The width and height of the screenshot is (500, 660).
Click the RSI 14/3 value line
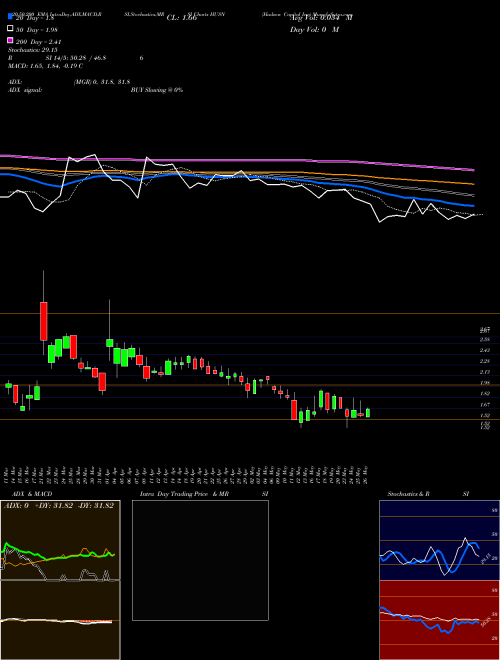pyautogui.click(x=76, y=58)
